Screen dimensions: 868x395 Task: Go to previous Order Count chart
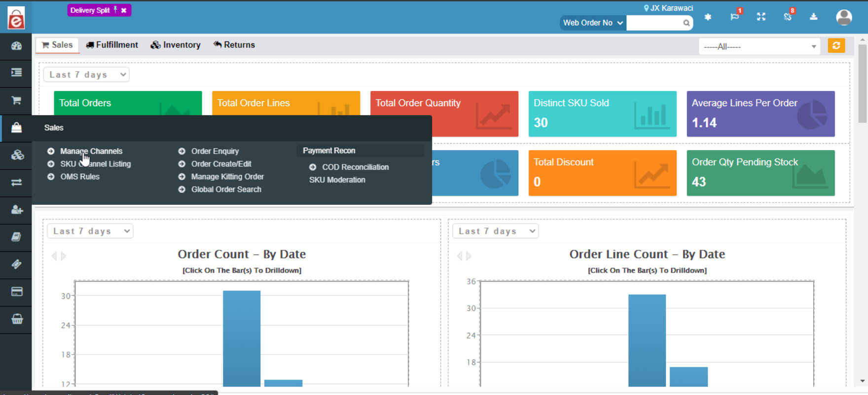[x=54, y=256]
